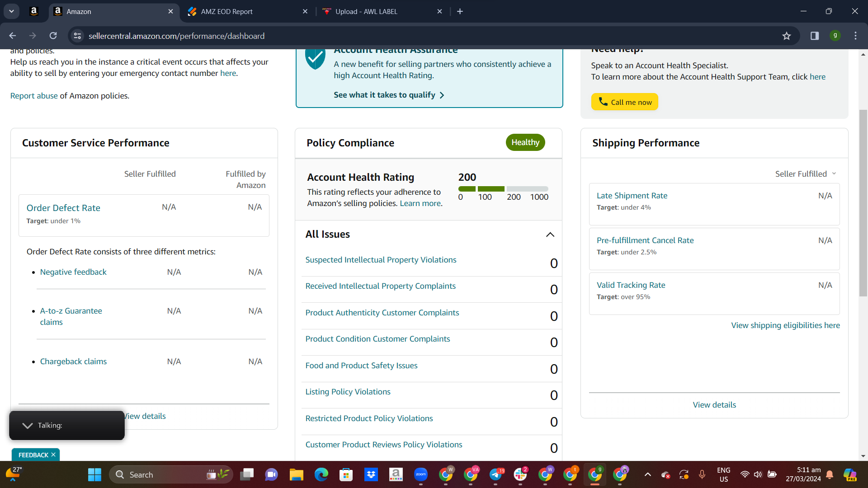
Task: Open the weather widget on the taskbar
Action: 14,474
